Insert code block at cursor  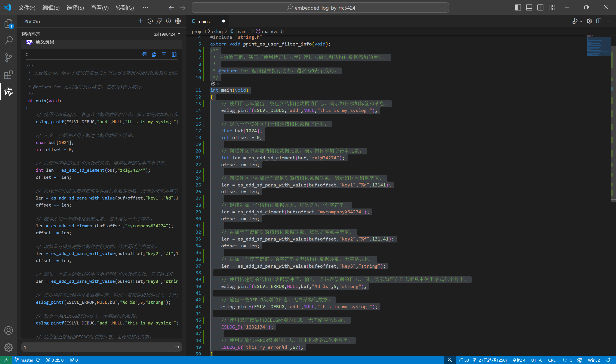[144, 54]
